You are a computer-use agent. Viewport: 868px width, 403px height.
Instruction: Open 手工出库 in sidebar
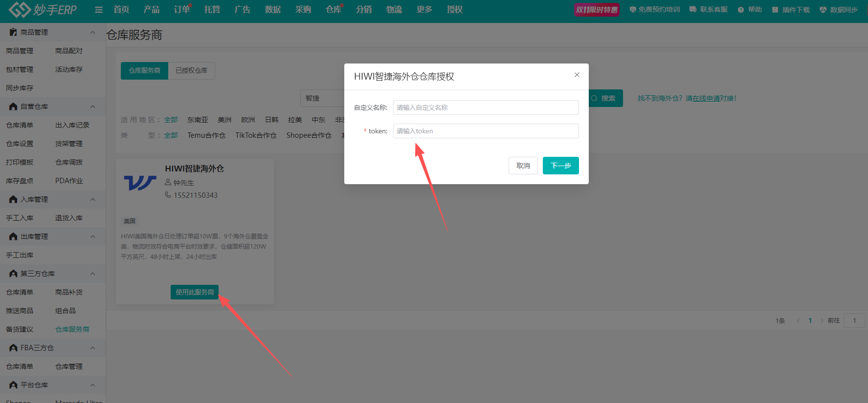click(20, 255)
